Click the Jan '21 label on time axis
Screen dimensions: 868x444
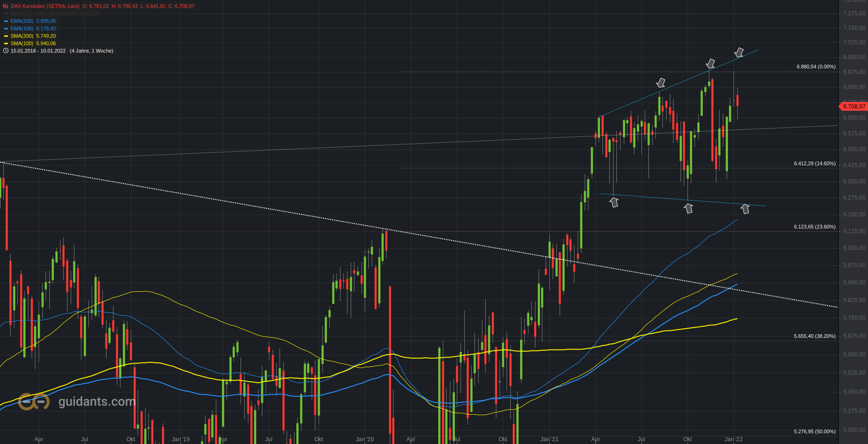point(549,439)
